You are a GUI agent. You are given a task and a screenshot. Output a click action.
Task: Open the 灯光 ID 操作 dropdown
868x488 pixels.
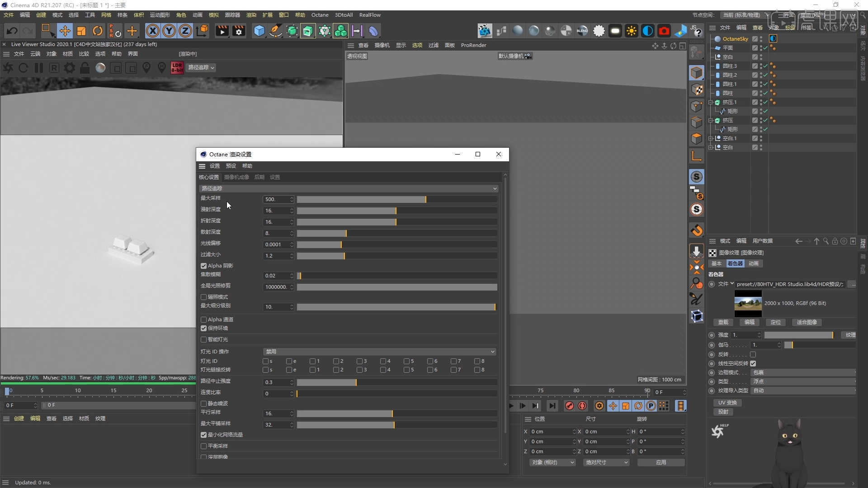(x=379, y=352)
